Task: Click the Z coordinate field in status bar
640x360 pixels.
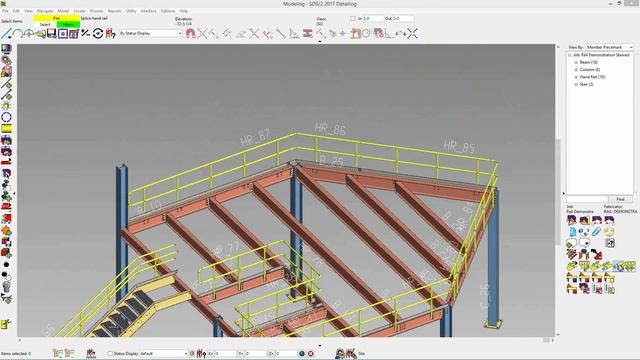Action: click(286, 353)
